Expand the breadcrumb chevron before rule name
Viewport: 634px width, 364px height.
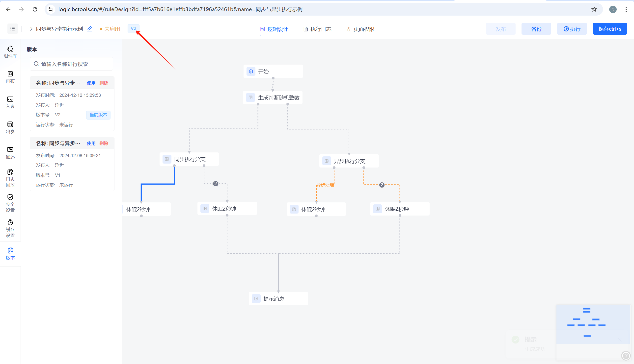point(31,29)
